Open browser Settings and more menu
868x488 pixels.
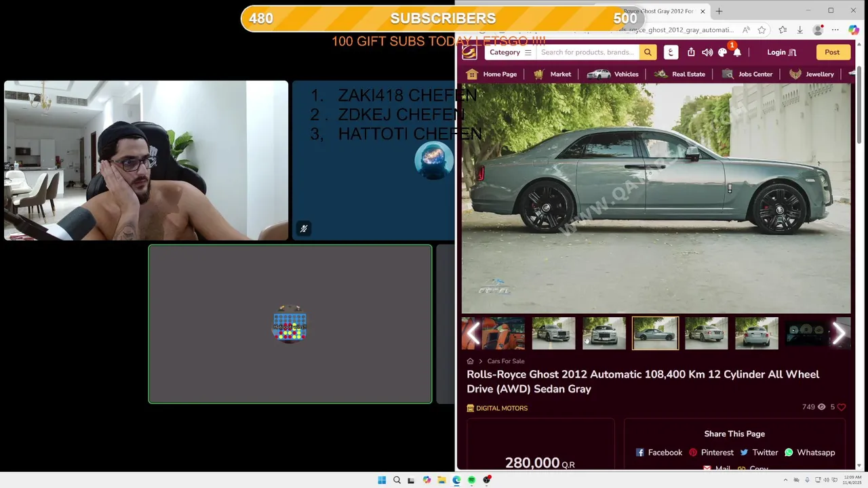pyautogui.click(x=835, y=30)
